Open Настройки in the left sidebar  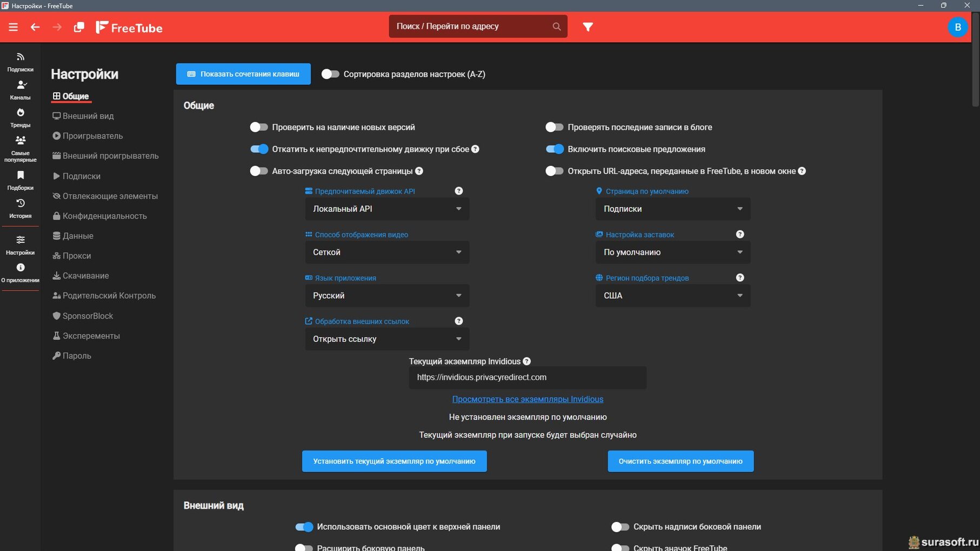(21, 245)
